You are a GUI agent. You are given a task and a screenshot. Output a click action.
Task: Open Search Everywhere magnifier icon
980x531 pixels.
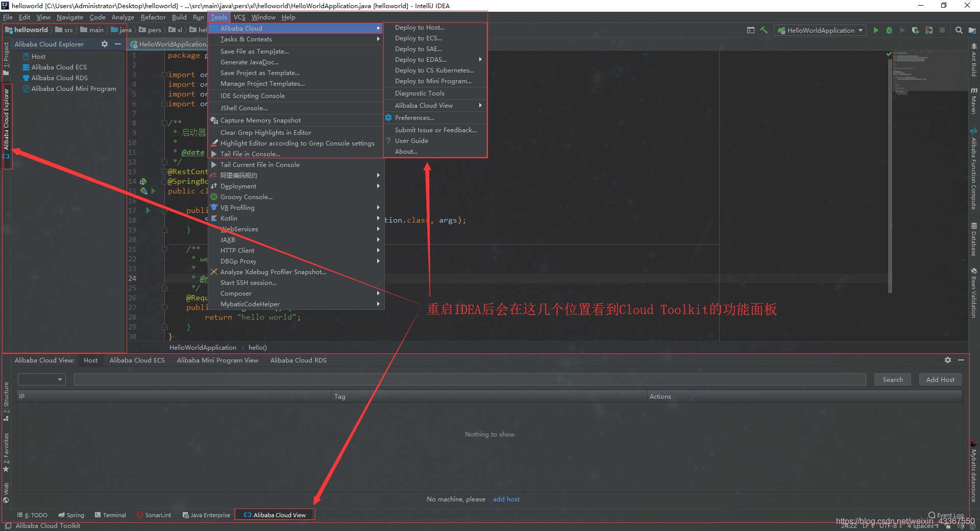[x=959, y=31]
